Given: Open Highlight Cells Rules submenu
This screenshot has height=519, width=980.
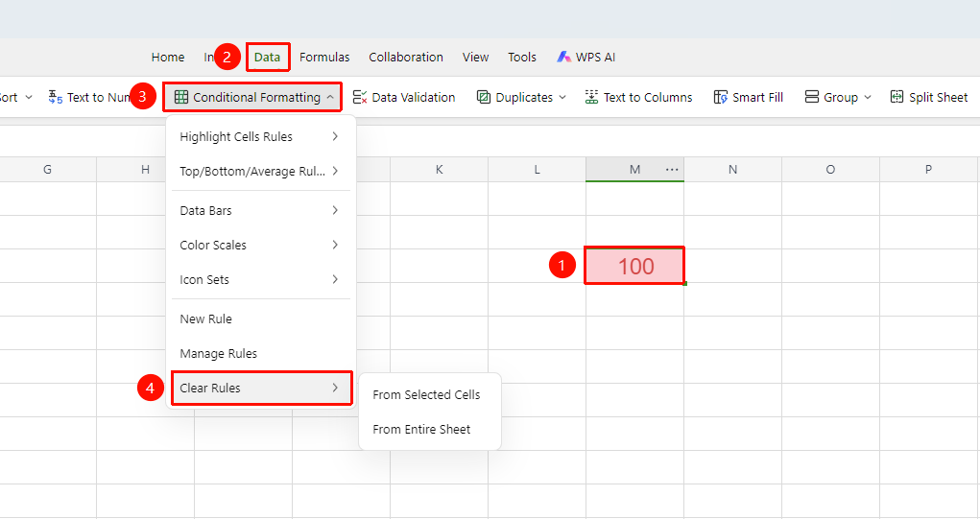Looking at the screenshot, I should (260, 137).
